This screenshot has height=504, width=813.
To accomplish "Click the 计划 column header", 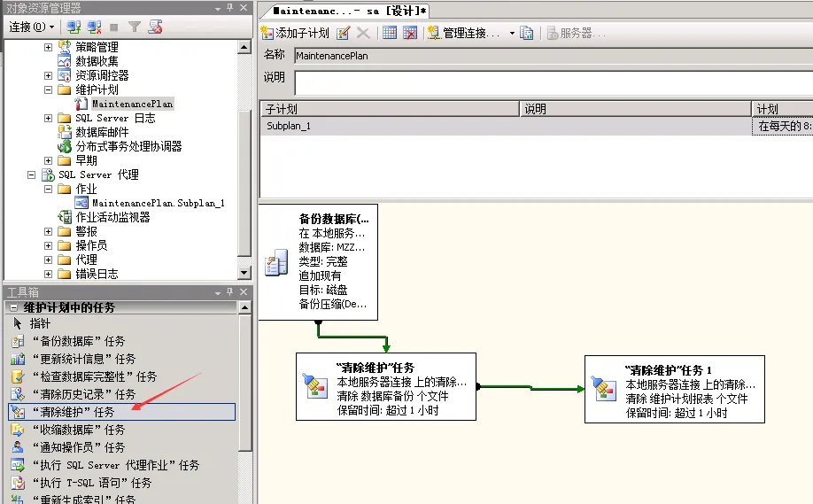I will pyautogui.click(x=782, y=109).
